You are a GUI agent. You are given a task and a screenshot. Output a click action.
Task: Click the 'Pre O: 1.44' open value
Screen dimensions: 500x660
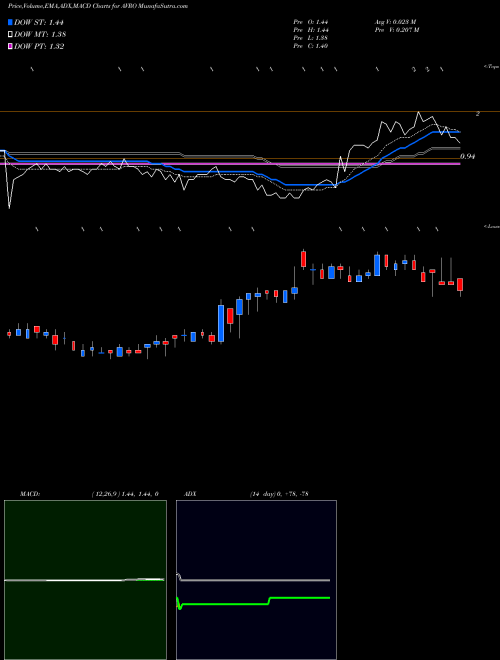pos(311,21)
